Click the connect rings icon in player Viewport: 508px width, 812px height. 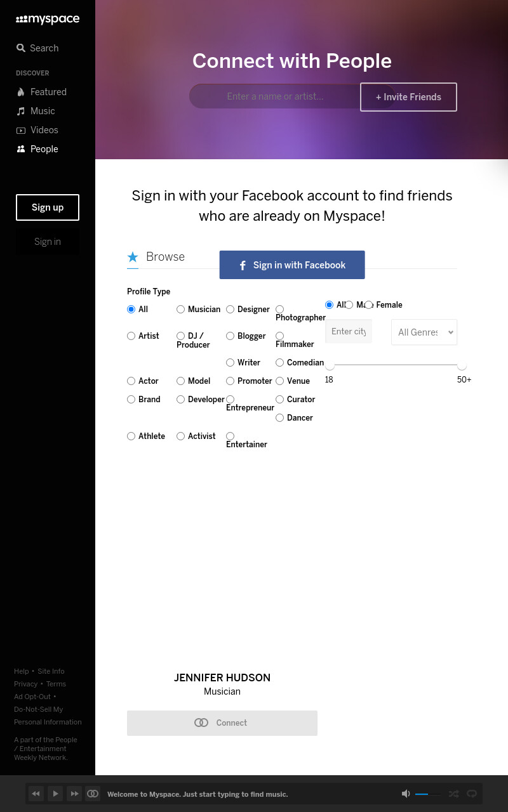[x=93, y=794]
